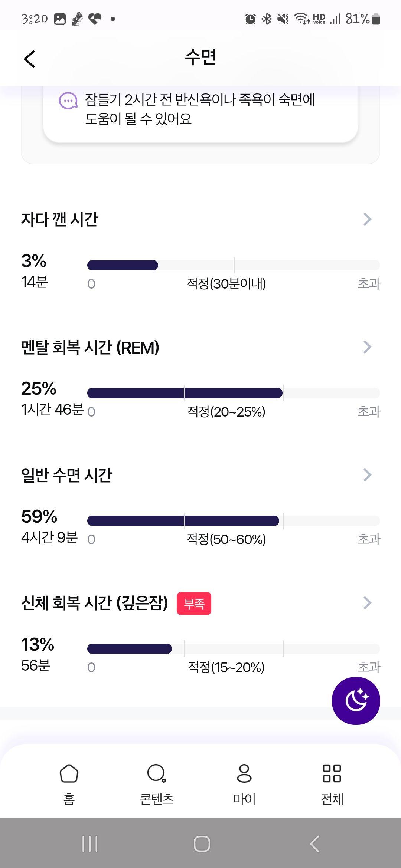
Task: Tap the deep sleep 13% progress bar
Action: pos(234,649)
